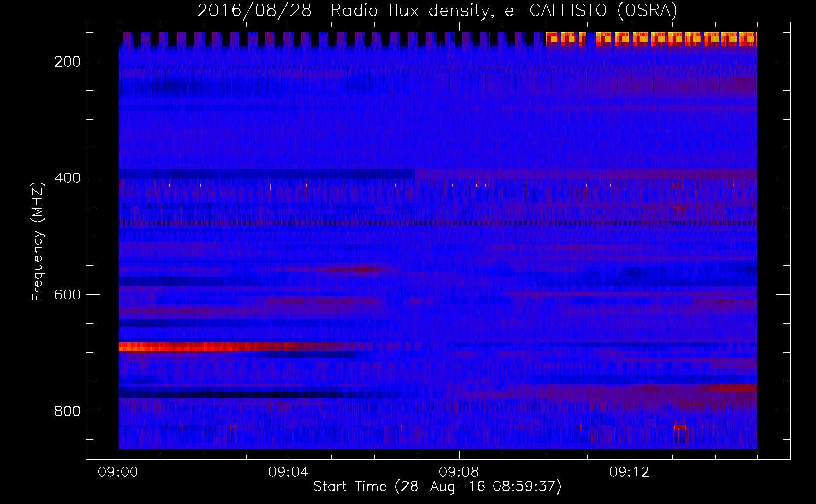
Task: Click the plot title 'Radio flux density, e-CALLISTO (OSRA)'
Action: pos(503,10)
